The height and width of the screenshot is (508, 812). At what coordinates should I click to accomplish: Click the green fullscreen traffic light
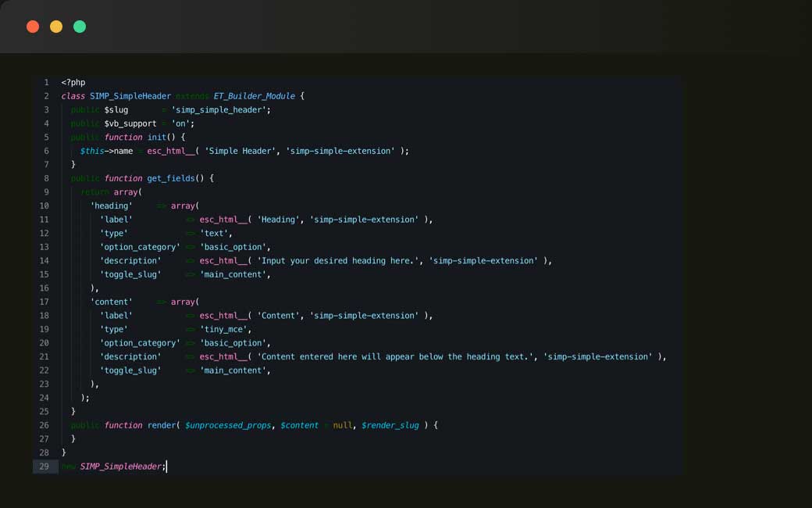coord(79,26)
